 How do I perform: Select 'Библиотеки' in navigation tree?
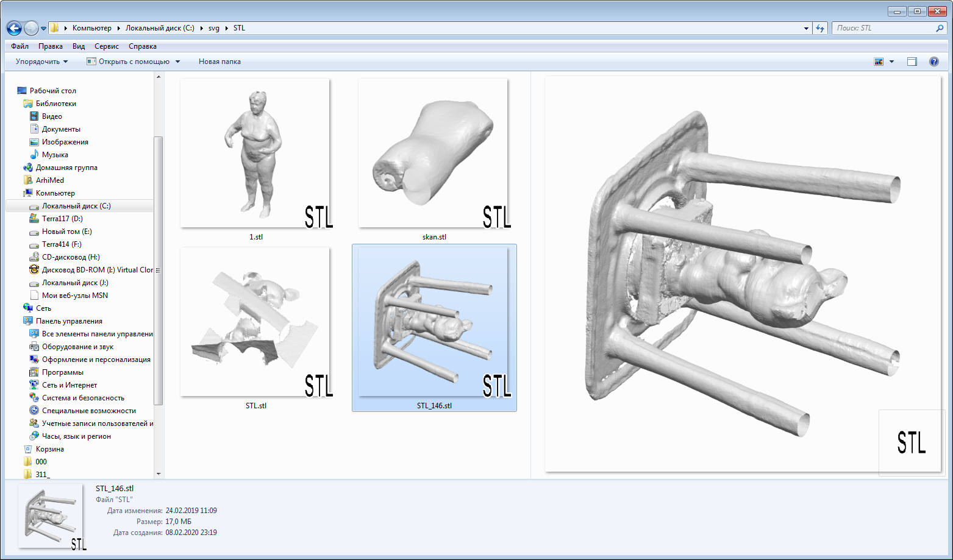pyautogui.click(x=56, y=104)
